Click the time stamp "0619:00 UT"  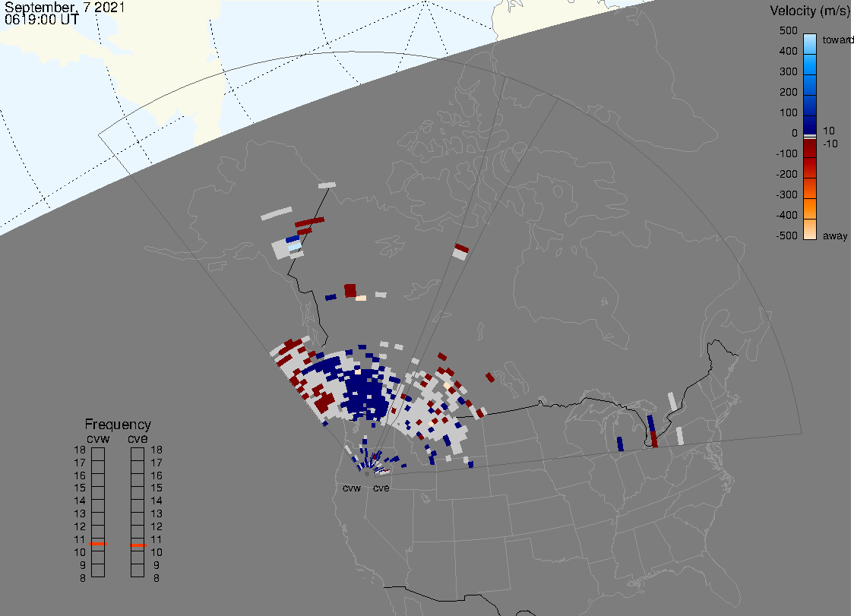(x=41, y=20)
